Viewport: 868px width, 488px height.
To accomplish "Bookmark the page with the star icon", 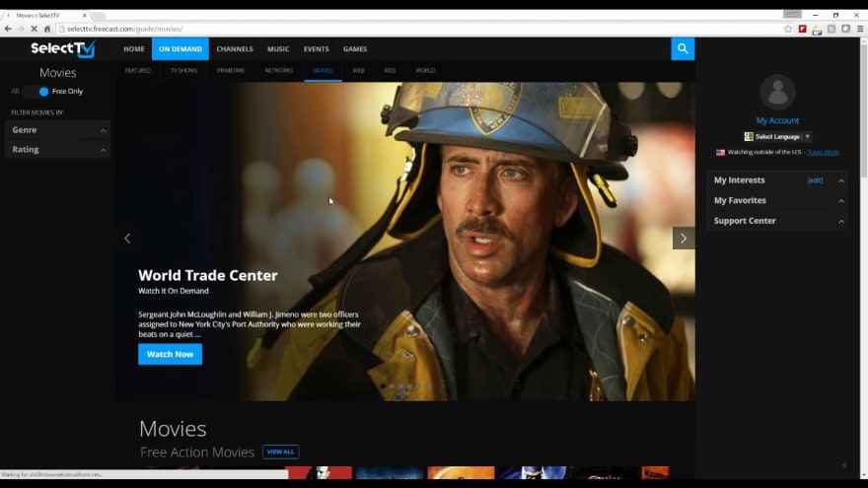I will pyautogui.click(x=788, y=29).
